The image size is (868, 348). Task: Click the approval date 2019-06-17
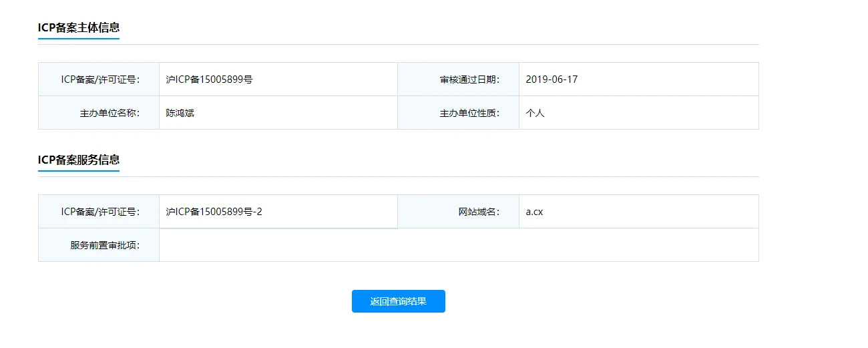point(552,79)
